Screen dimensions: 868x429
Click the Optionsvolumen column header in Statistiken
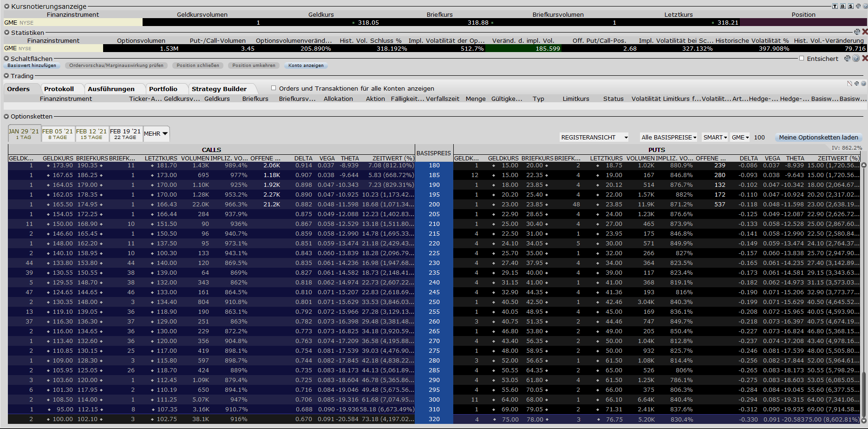click(141, 40)
